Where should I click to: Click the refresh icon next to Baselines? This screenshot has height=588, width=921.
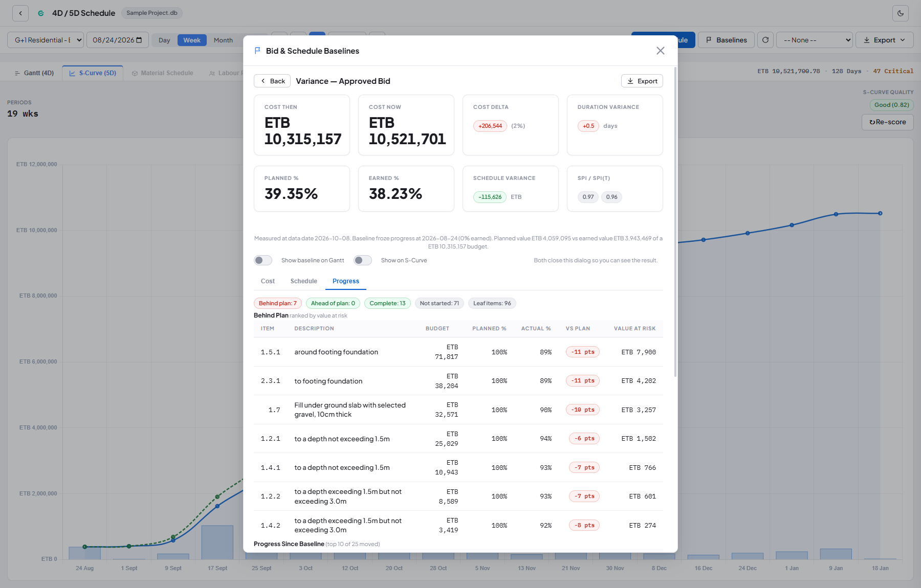(x=765, y=40)
